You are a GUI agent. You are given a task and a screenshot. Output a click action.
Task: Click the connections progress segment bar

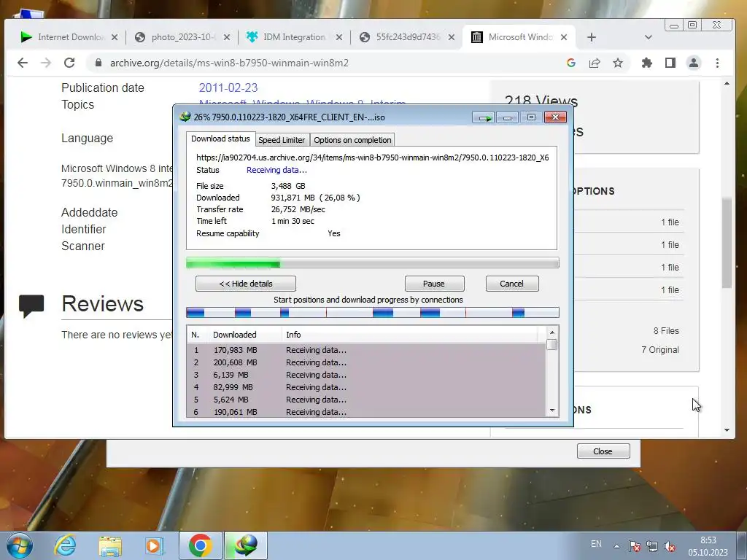(373, 312)
